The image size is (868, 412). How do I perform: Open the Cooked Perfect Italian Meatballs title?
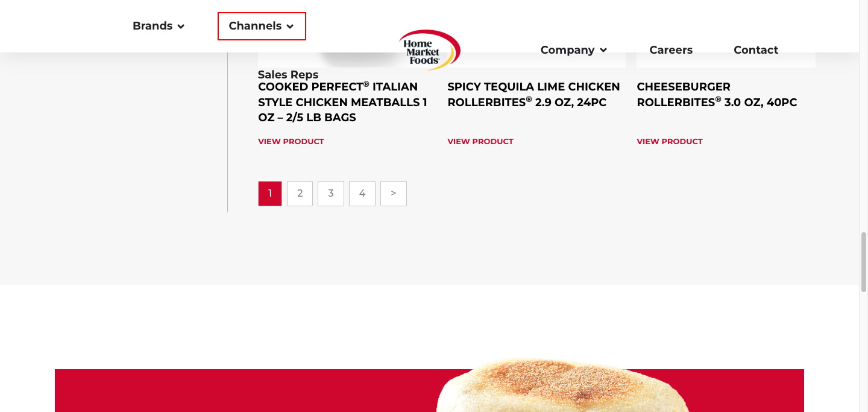[343, 102]
